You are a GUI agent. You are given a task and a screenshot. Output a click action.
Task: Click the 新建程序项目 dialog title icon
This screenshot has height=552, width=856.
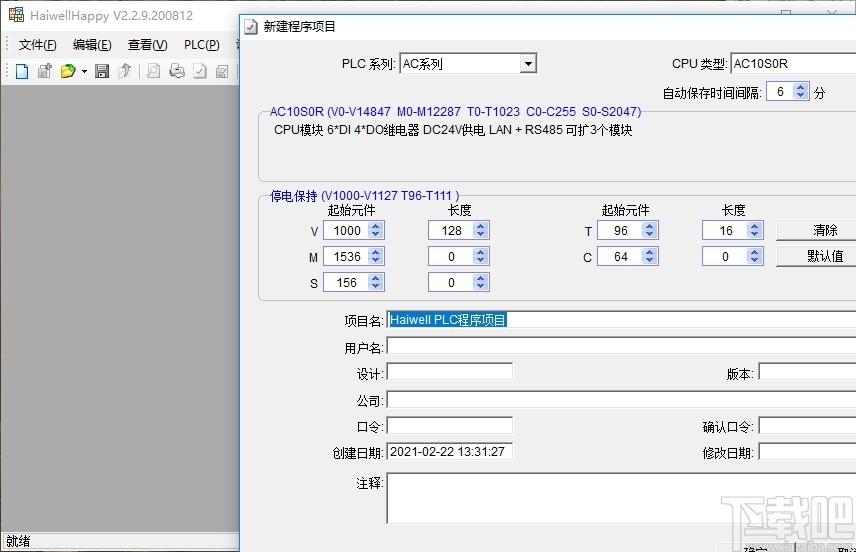251,27
